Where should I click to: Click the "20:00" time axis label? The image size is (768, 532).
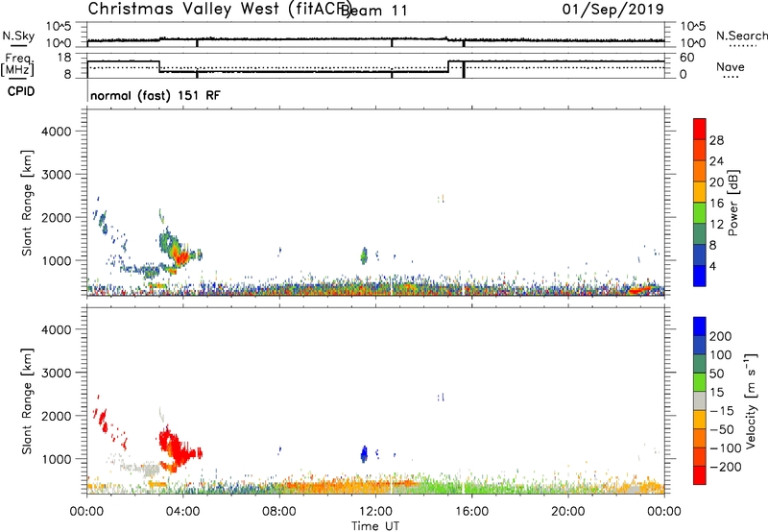click(567, 512)
